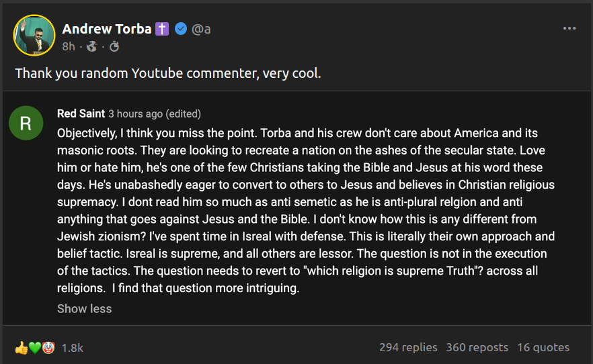Click the Red Saint commenter name
The image size is (593, 364).
click(x=81, y=113)
